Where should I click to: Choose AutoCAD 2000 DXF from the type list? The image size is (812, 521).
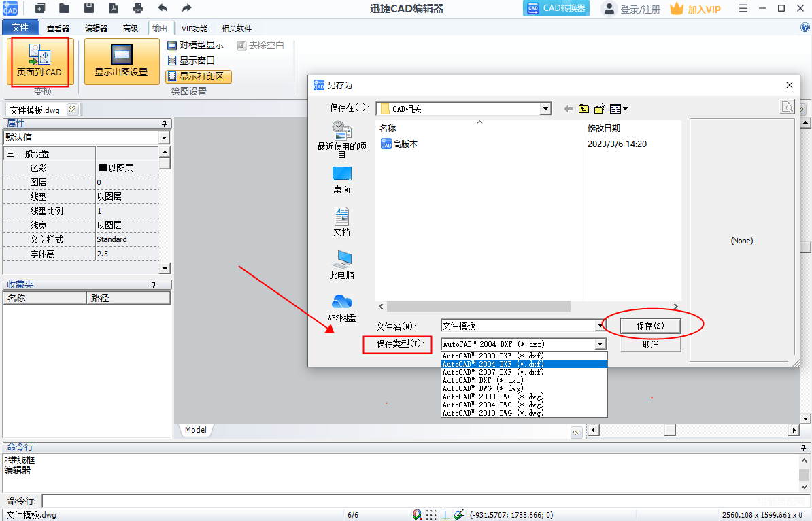(524, 356)
